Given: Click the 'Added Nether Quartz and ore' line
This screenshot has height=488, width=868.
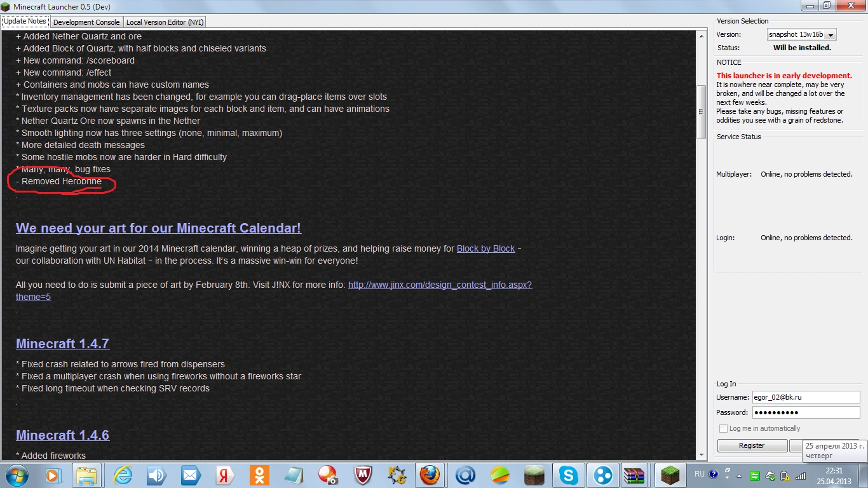Looking at the screenshot, I should pyautogui.click(x=79, y=36).
